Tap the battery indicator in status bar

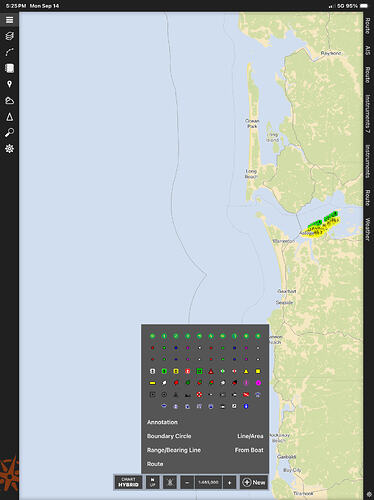click(364, 6)
